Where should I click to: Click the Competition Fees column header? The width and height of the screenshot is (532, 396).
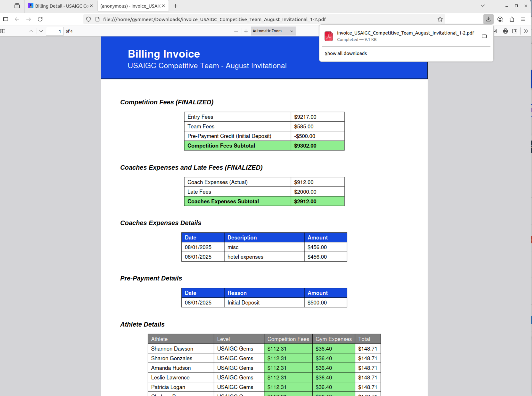(x=288, y=339)
